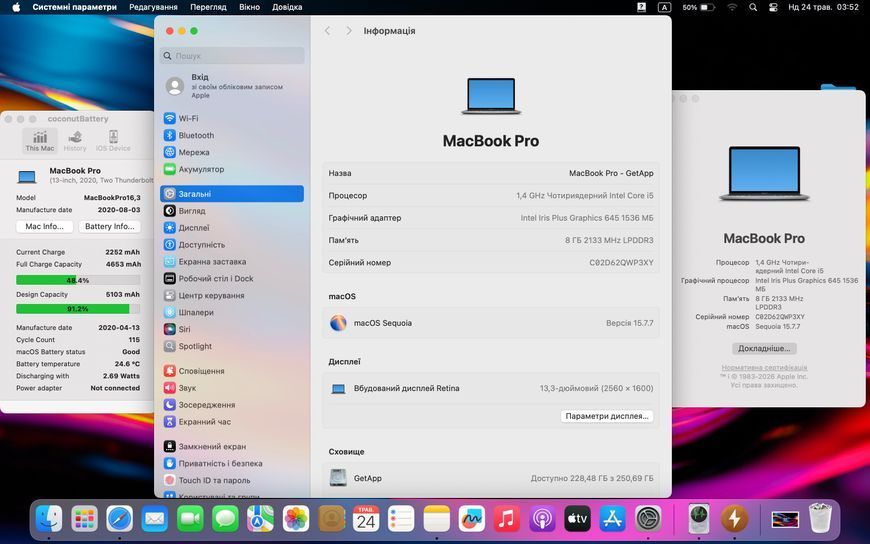The height and width of the screenshot is (544, 870).
Task: Click the battery 50% menu bar indicator
Action: point(698,7)
